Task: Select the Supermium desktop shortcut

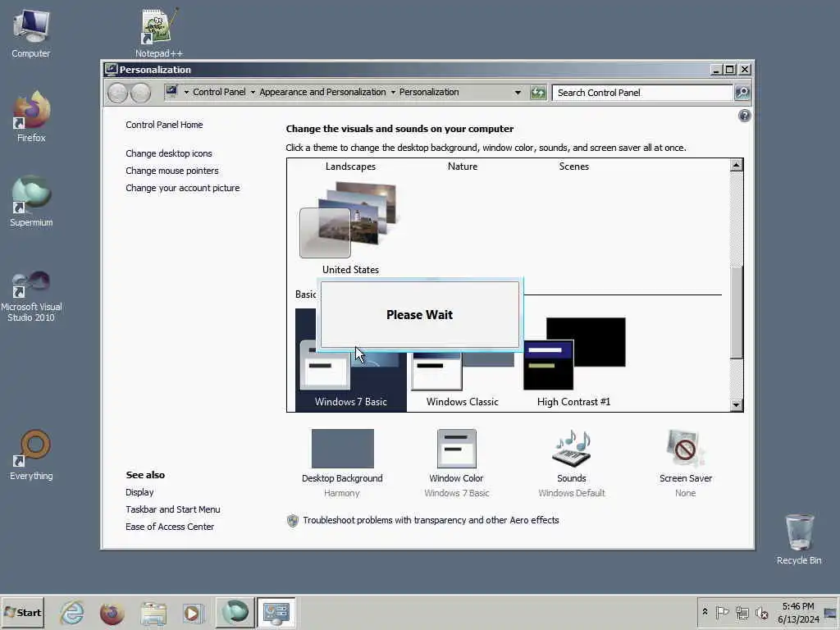Action: pos(31,202)
